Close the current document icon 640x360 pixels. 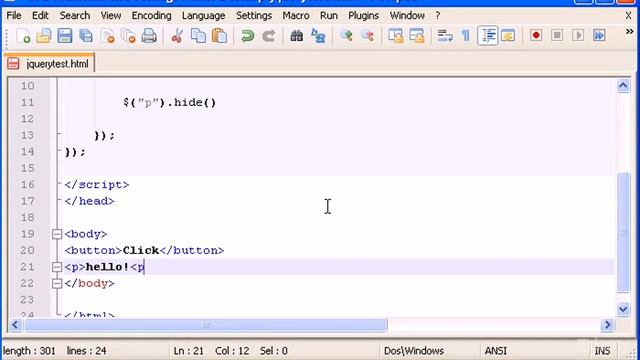(108, 36)
